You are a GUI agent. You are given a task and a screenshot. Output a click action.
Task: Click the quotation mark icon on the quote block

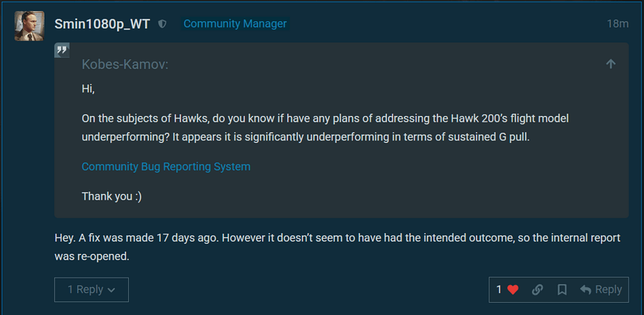tap(62, 50)
